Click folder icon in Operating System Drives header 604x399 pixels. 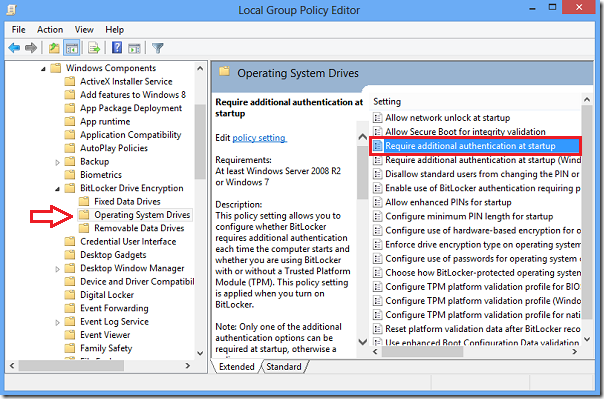225,72
